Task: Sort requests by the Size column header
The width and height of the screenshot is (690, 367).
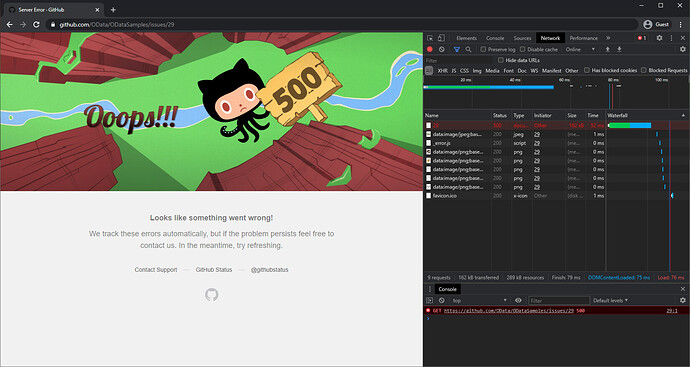Action: point(575,115)
